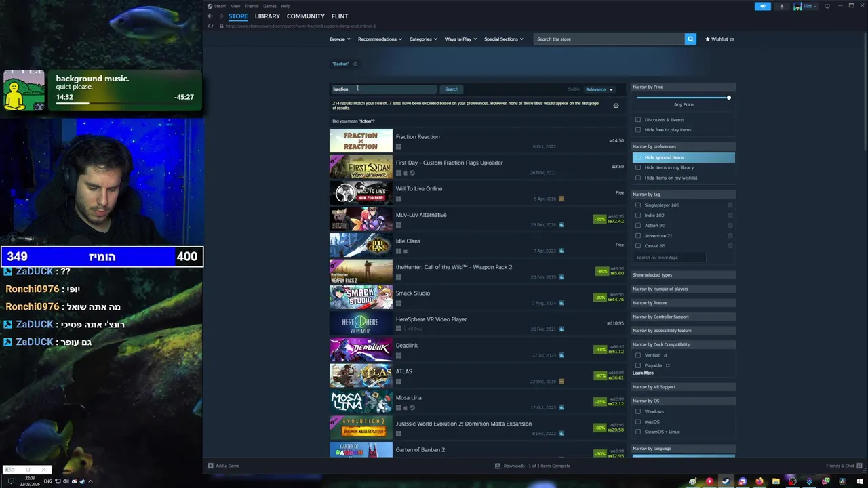Open the Friends menu
Screen dimensions: 868x488
coord(252,6)
